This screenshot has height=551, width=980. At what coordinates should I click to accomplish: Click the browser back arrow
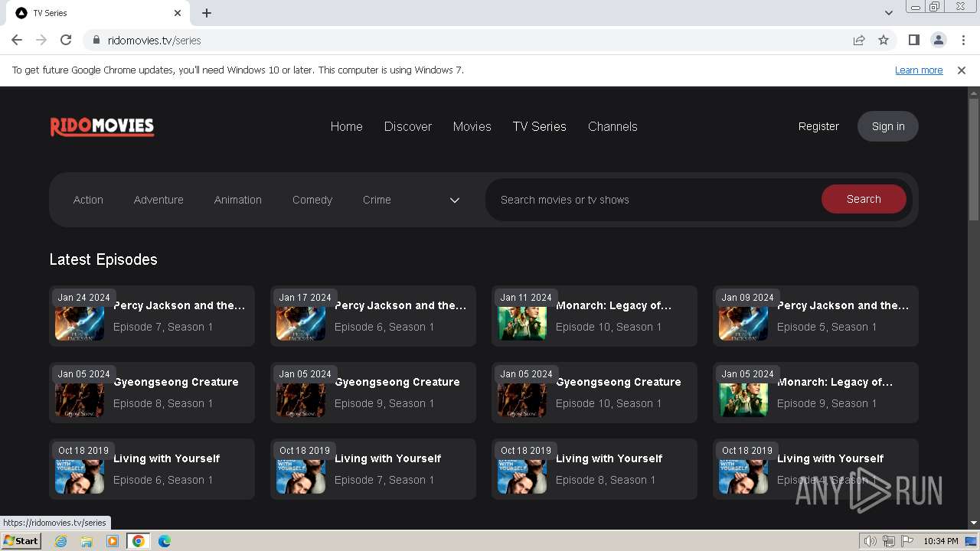[17, 40]
